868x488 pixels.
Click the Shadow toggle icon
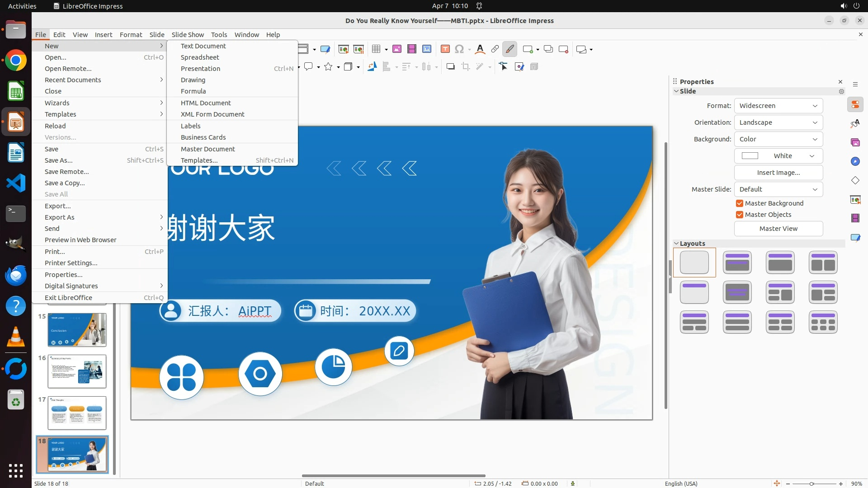[450, 66]
